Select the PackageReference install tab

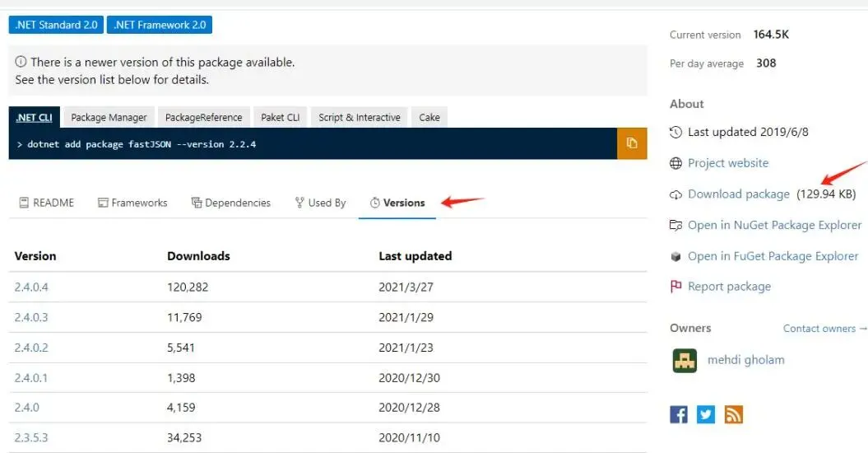point(204,118)
